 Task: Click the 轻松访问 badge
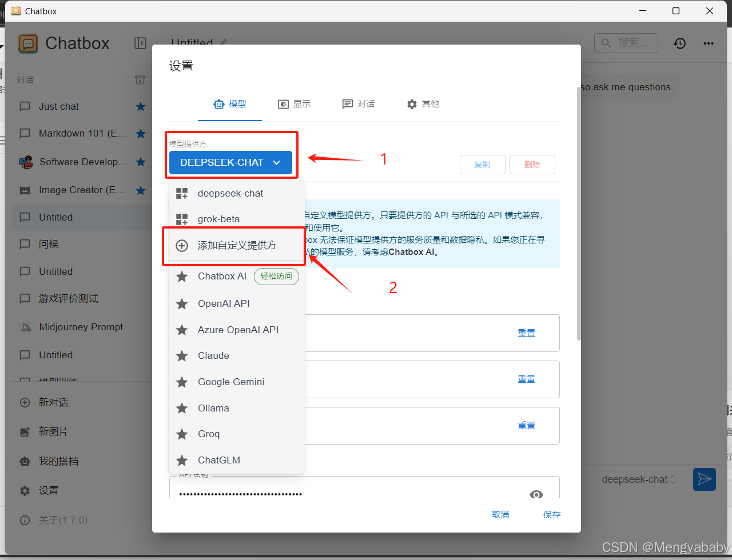coord(276,276)
